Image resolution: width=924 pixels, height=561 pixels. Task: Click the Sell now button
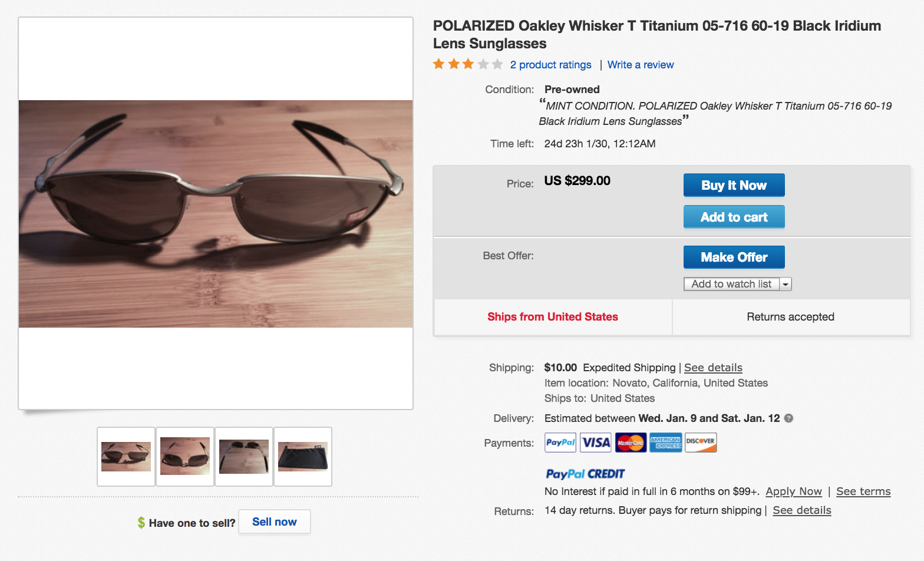[x=274, y=522]
